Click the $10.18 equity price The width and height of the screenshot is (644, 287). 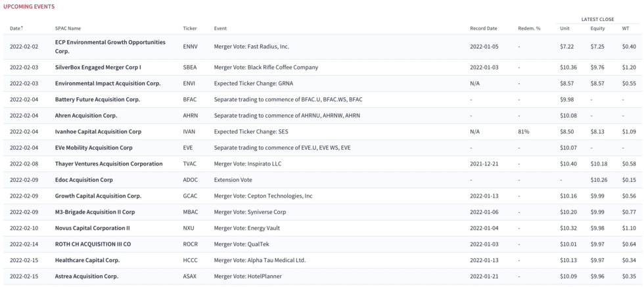point(599,164)
